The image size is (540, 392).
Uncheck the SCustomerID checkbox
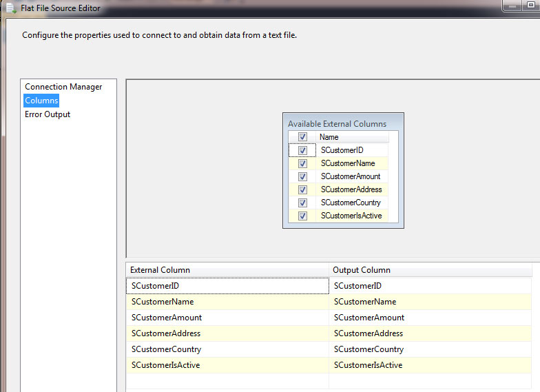302,150
